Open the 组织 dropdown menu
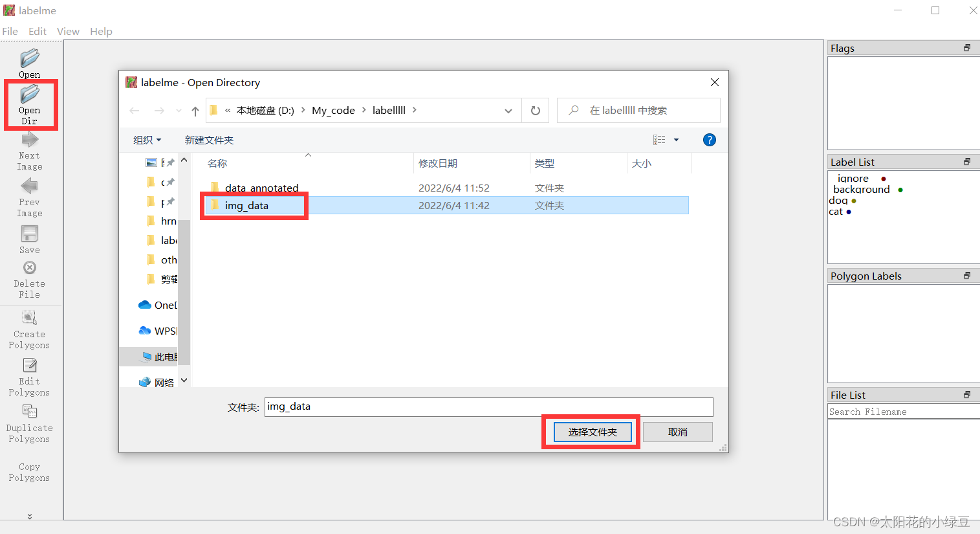 147,140
